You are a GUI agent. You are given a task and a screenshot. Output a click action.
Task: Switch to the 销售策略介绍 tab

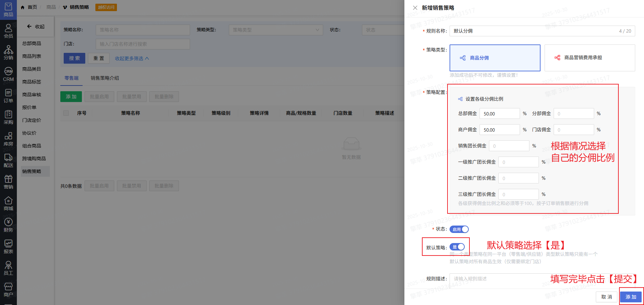coord(104,78)
